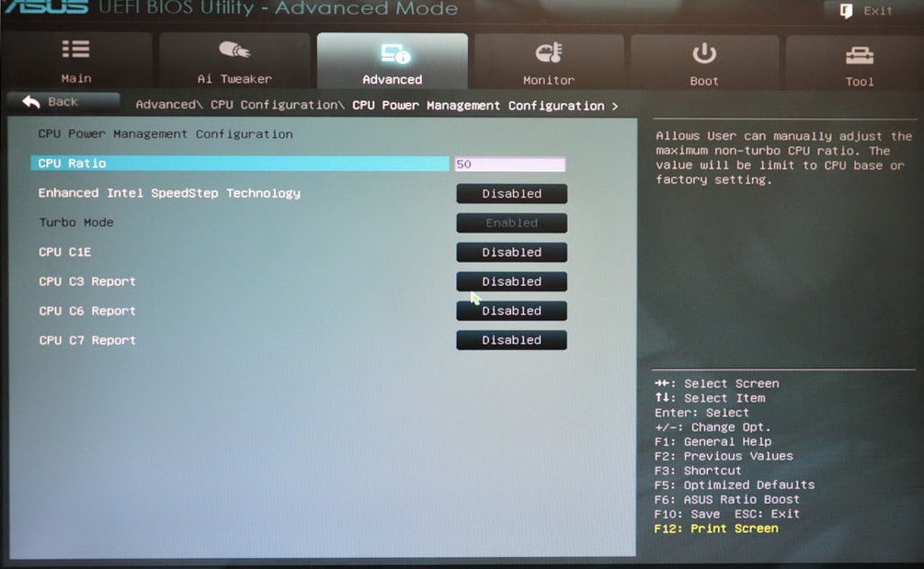The image size is (924, 569).
Task: Switch to the Boot tab label
Action: tap(704, 81)
